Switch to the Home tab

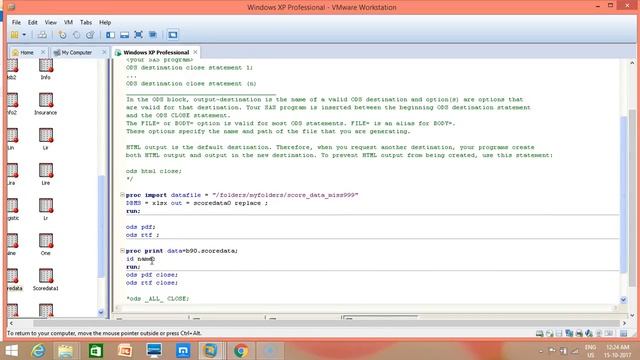[27, 53]
